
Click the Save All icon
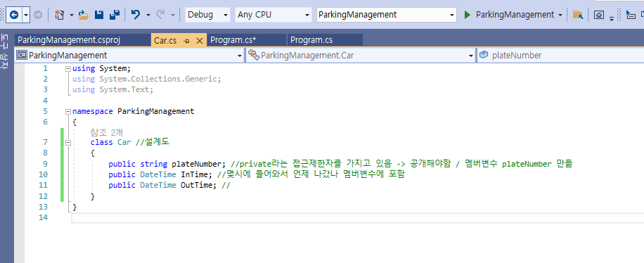tap(114, 15)
